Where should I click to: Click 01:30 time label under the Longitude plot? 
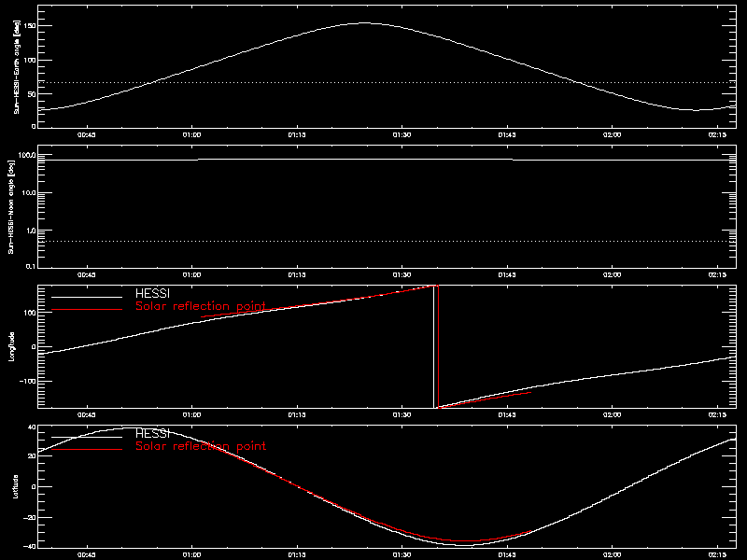(x=402, y=414)
